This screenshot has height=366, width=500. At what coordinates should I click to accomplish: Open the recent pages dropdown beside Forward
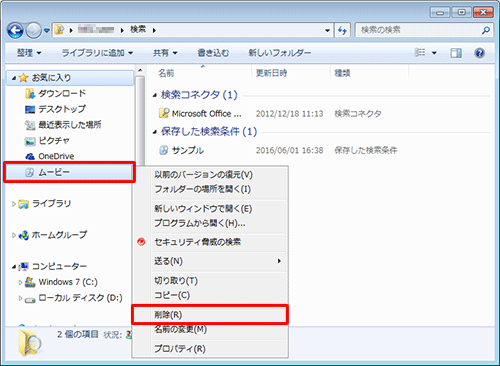tap(47, 31)
